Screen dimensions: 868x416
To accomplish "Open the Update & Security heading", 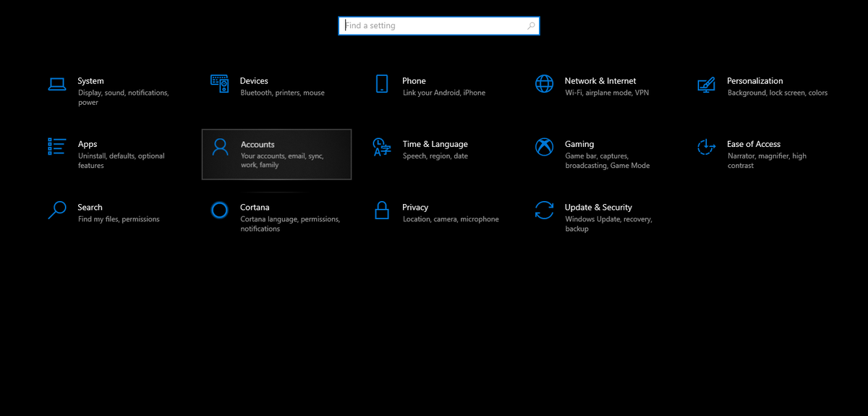I will coord(598,207).
